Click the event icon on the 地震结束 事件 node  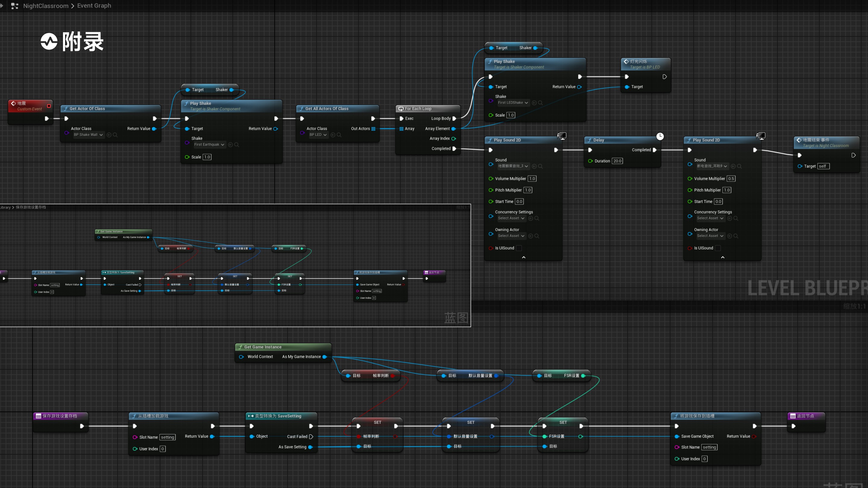point(799,140)
